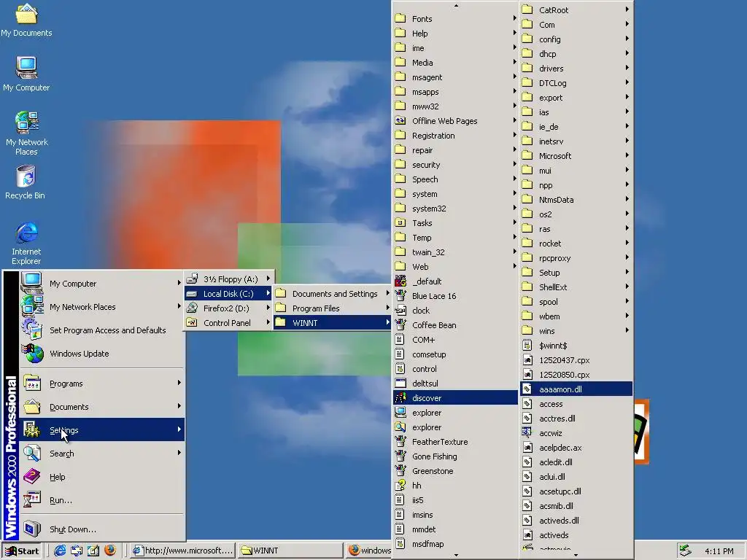747x560 pixels.
Task: Open Gone Fishing bitmap
Action: click(455, 456)
